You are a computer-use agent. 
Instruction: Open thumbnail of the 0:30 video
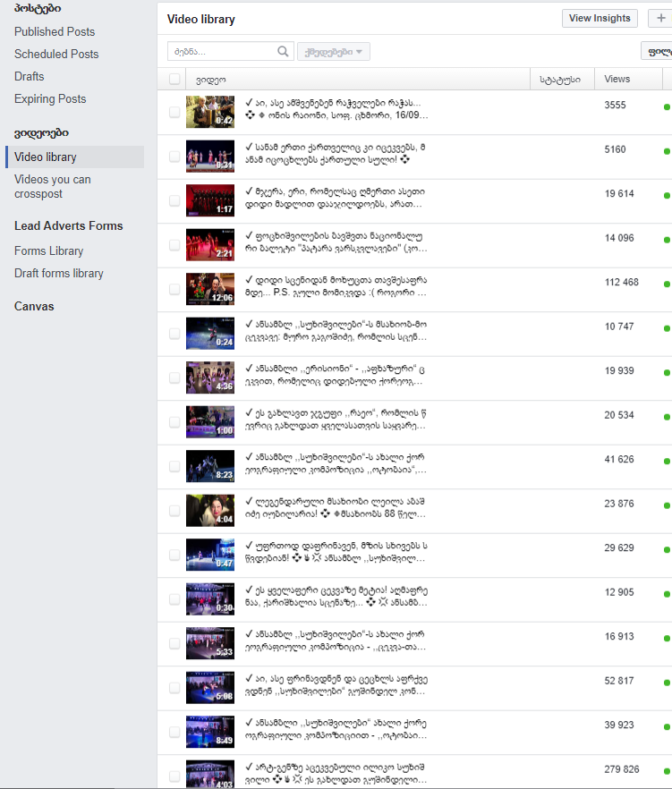(x=210, y=598)
